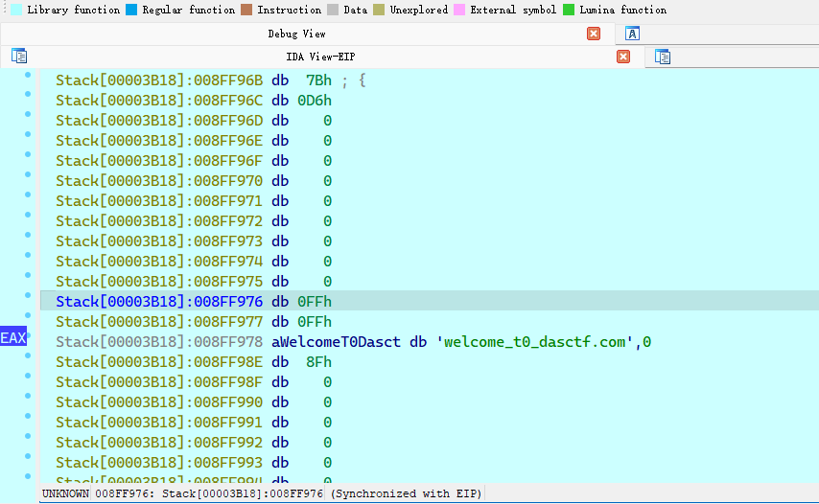
Task: Select the Debug View tab title
Action: (x=296, y=34)
